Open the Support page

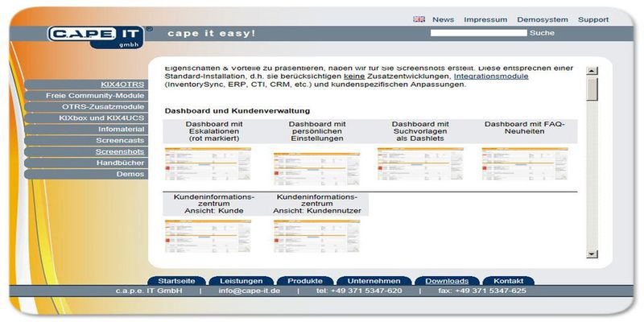click(x=593, y=19)
